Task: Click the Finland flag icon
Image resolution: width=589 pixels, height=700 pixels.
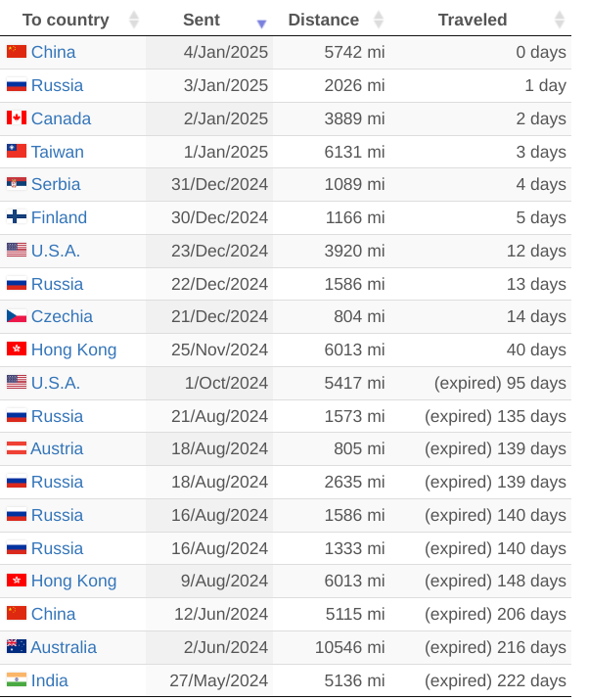Action: [x=17, y=216]
